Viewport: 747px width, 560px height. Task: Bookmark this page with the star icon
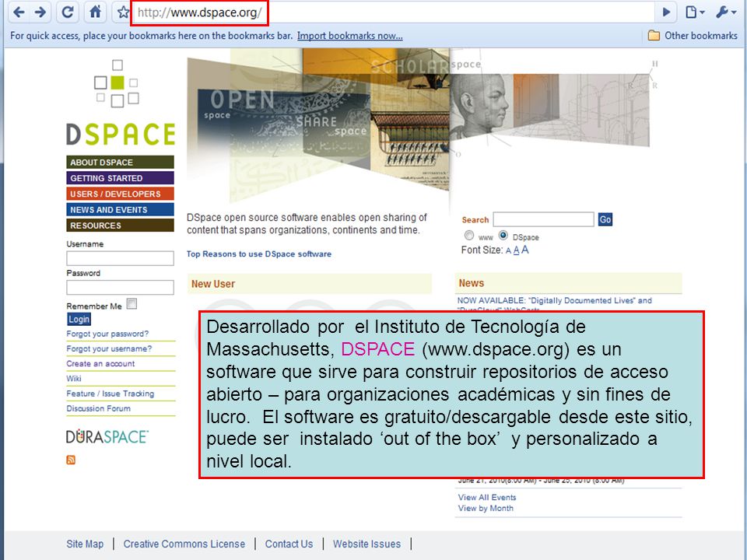point(123,12)
